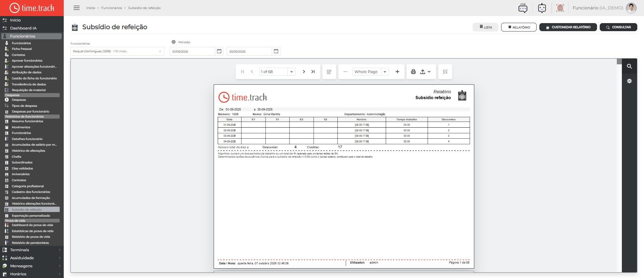
Task: Open report settings gear in side panel
Action: pos(630,81)
